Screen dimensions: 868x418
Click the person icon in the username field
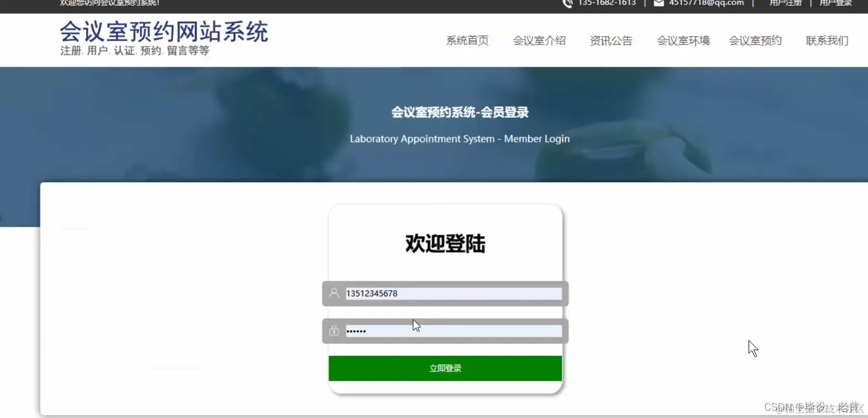pos(334,293)
